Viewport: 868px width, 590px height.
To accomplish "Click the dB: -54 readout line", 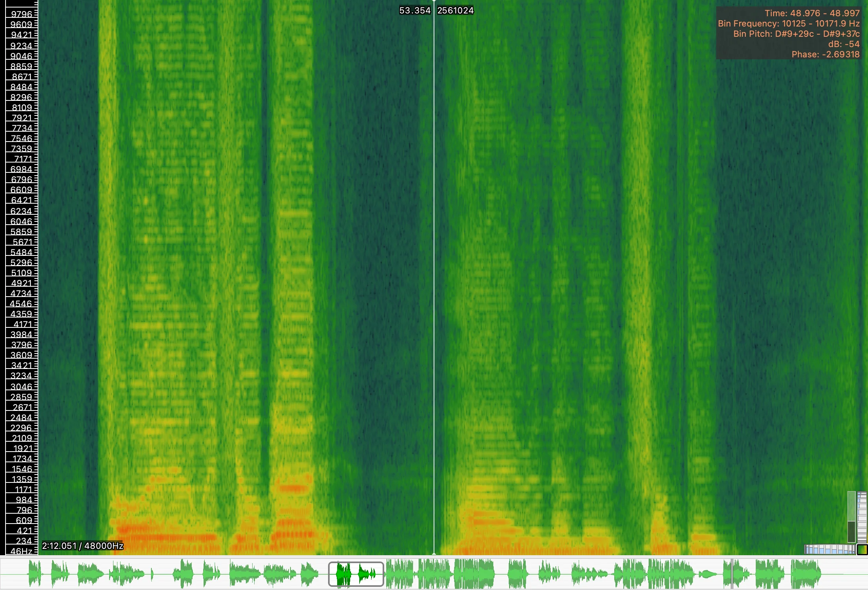I will tap(843, 44).
